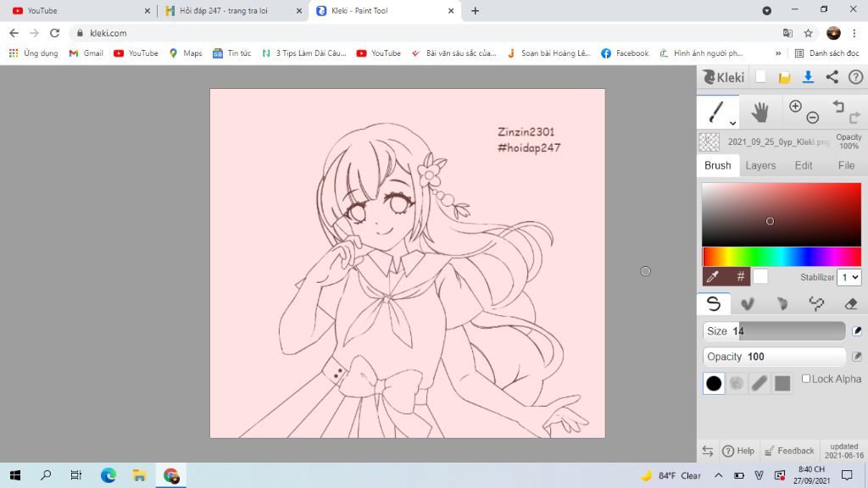The width and height of the screenshot is (868, 488).
Task: Redo the undone stroke
Action: (854, 117)
